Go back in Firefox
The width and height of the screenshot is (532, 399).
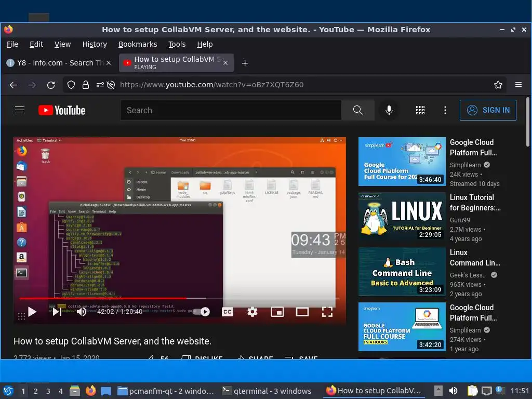pyautogui.click(x=14, y=85)
